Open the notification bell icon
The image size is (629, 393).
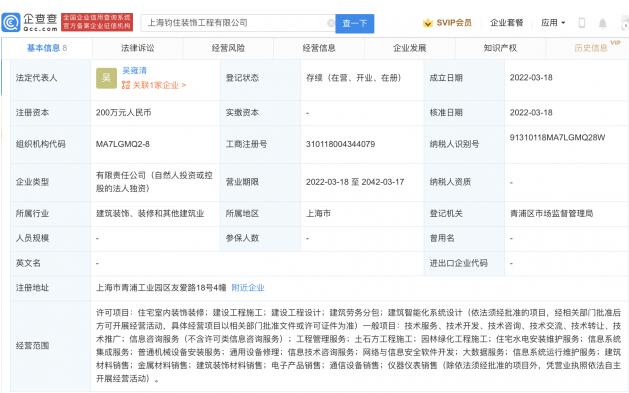pos(602,23)
